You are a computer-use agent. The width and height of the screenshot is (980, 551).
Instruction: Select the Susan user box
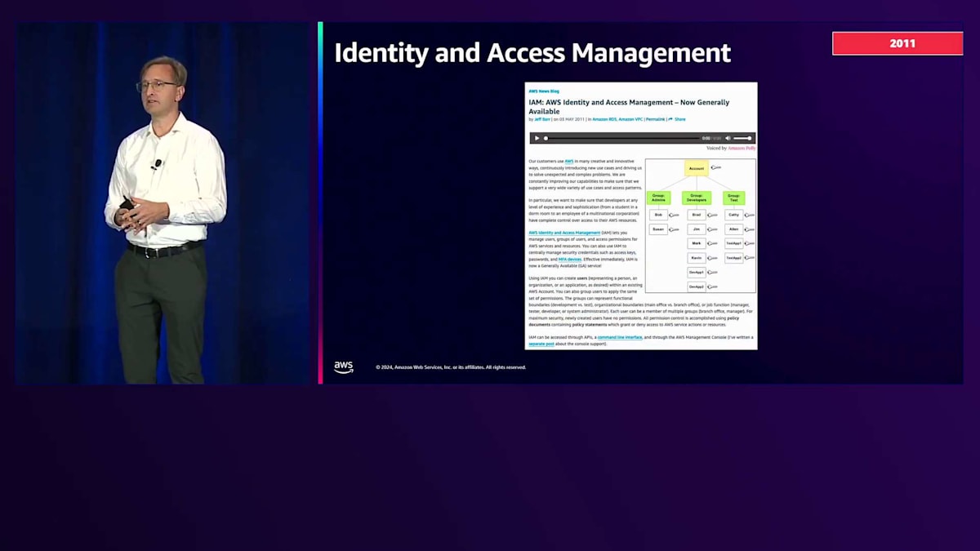(658, 229)
